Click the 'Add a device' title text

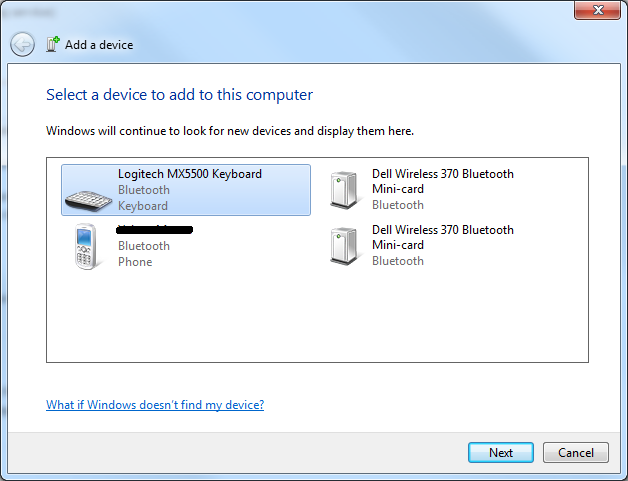(x=99, y=45)
